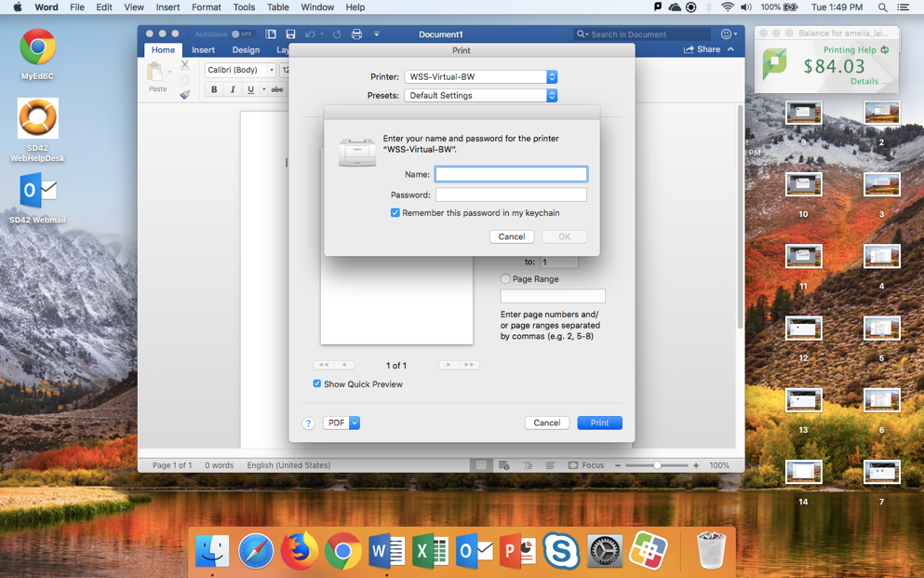Click the zoom slider in Word's status bar
The width and height of the screenshot is (924, 578).
(x=657, y=465)
